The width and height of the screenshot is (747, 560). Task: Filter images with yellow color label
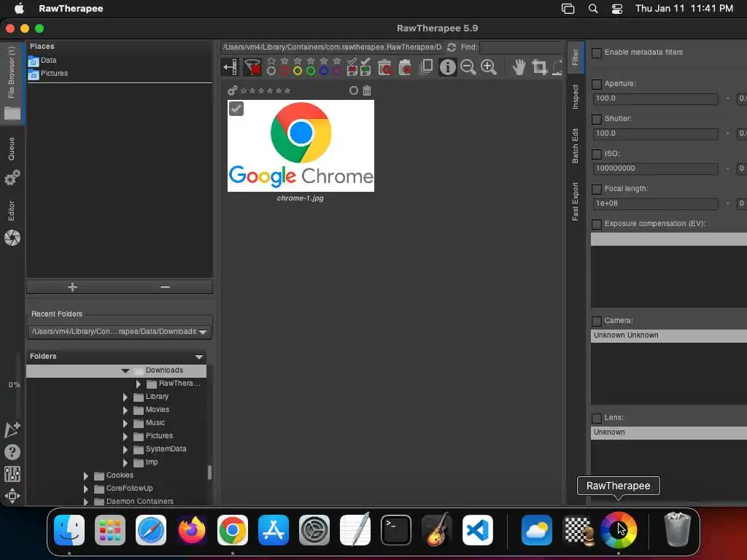(298, 71)
